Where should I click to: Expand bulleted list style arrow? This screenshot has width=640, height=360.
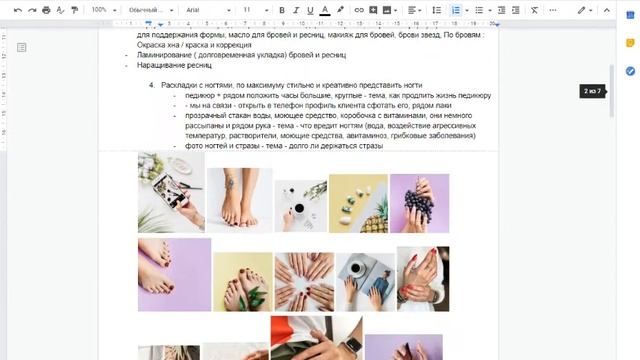pyautogui.click(x=490, y=10)
